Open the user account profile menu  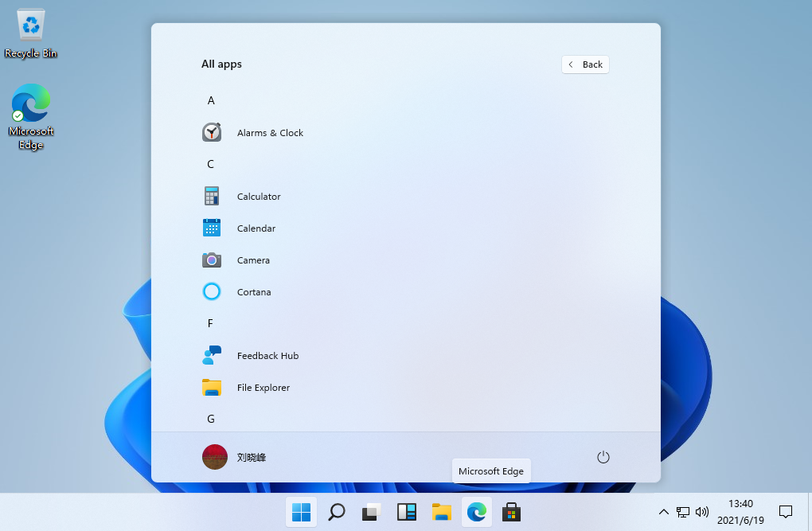(x=234, y=457)
